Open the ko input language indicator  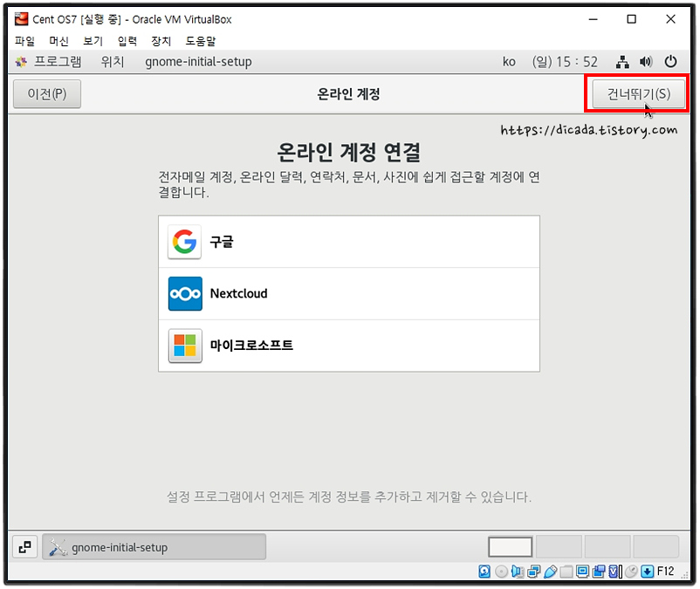click(509, 62)
